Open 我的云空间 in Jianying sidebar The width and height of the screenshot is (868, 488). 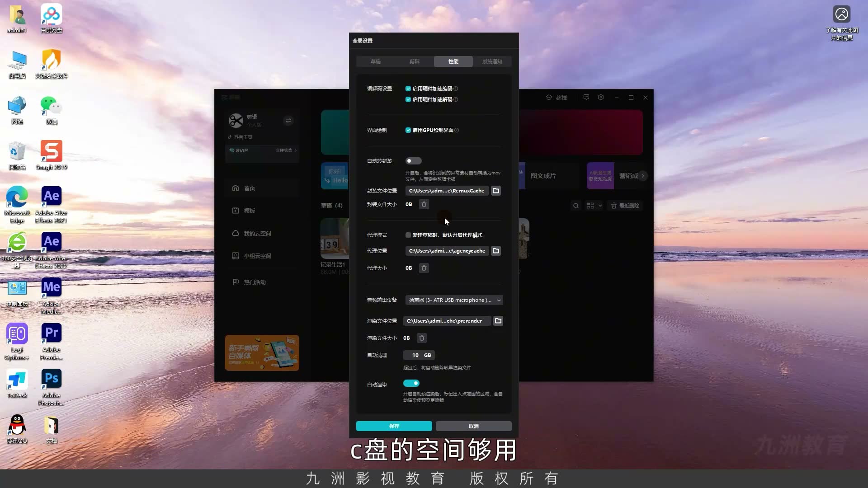[x=262, y=233]
